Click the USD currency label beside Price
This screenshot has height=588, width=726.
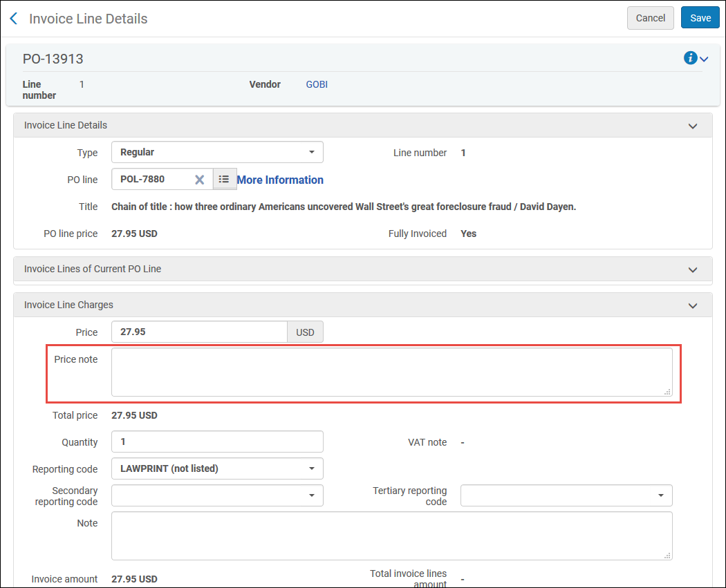(x=305, y=332)
